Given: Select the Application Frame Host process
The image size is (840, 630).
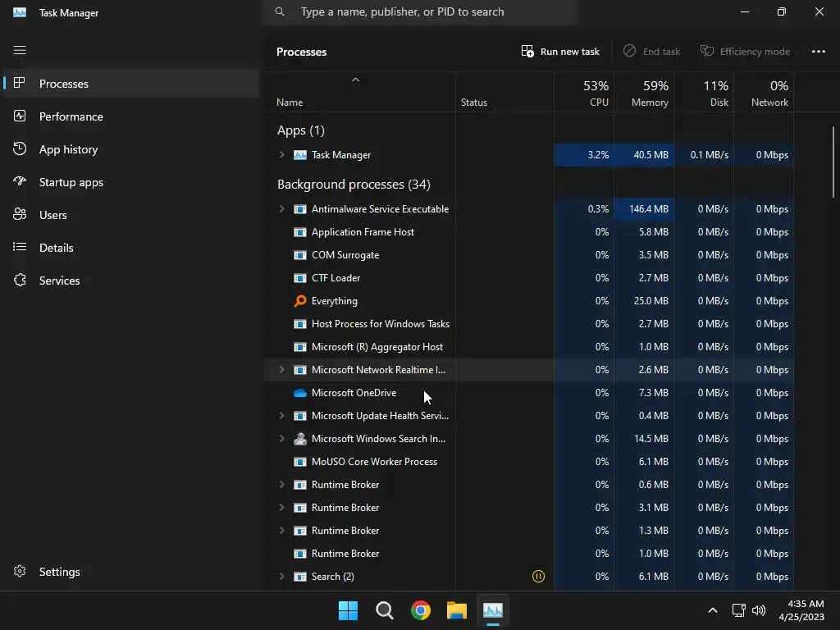Looking at the screenshot, I should [529, 232].
